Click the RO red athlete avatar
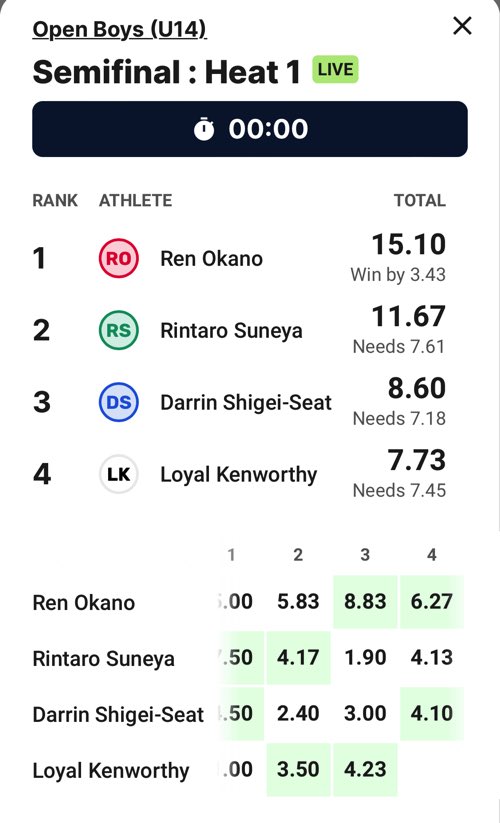The image size is (500, 823). point(119,258)
